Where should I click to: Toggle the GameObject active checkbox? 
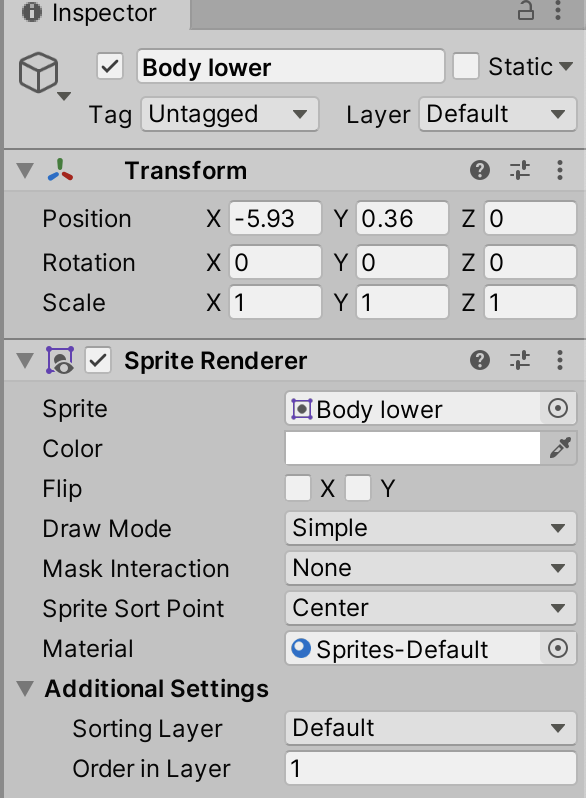coord(109,67)
